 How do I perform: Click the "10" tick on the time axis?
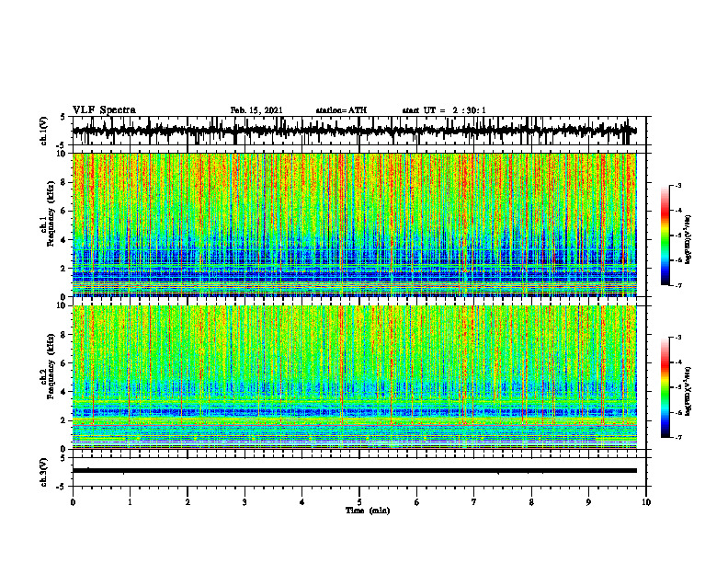tap(646, 502)
